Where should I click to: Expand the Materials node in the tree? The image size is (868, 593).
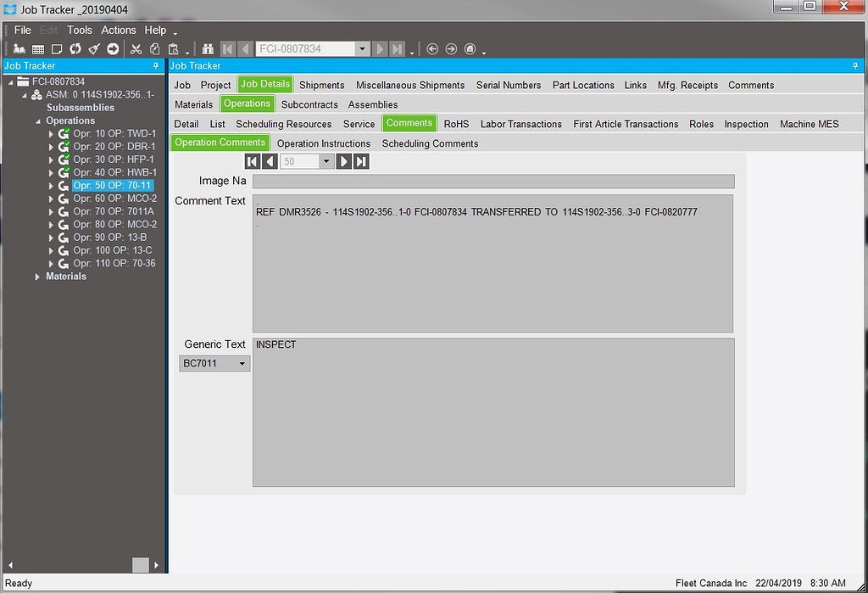[37, 276]
